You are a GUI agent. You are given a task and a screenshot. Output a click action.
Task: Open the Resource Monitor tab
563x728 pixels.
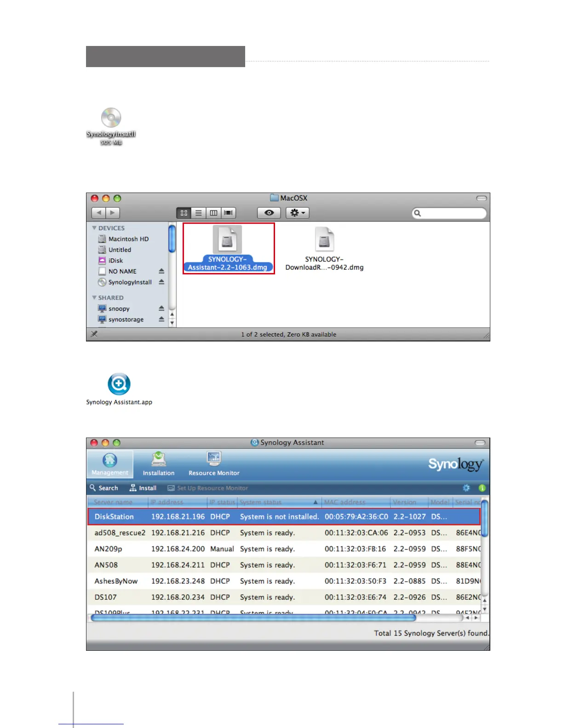click(x=214, y=464)
